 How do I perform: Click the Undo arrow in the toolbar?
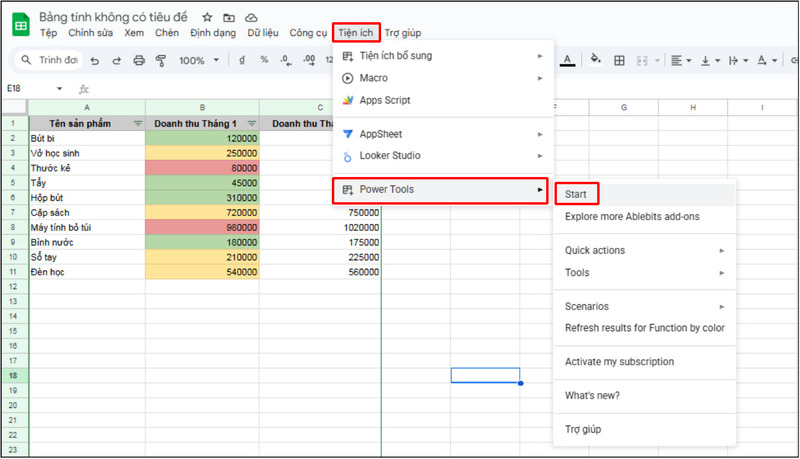click(95, 60)
